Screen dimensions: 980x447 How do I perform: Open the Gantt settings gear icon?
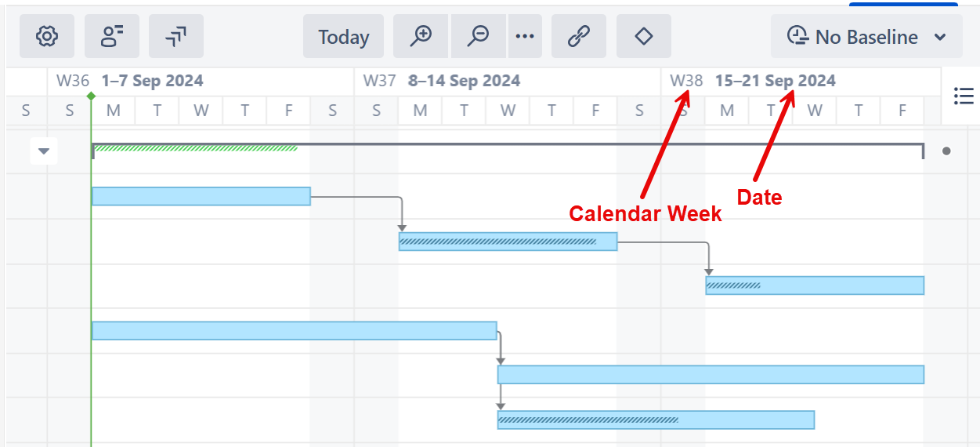coord(47,36)
